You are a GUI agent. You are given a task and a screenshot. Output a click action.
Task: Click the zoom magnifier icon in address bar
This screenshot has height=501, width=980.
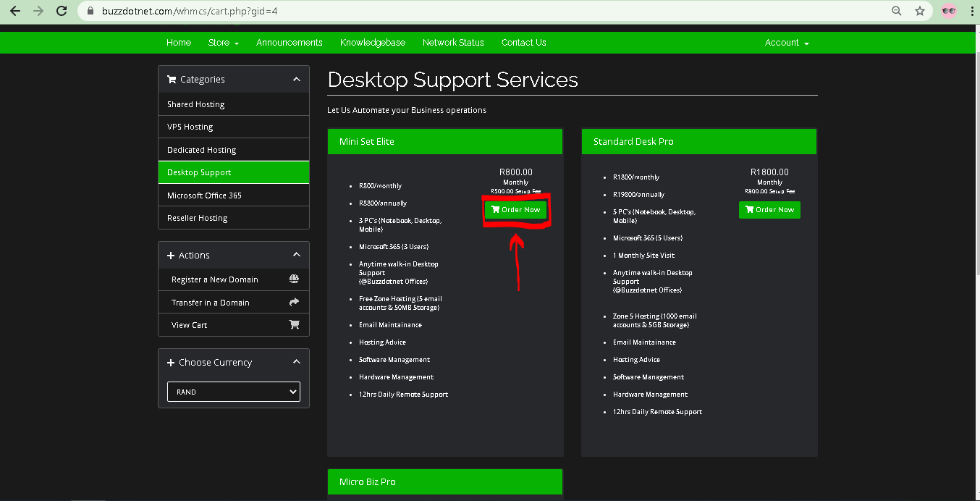click(x=897, y=11)
